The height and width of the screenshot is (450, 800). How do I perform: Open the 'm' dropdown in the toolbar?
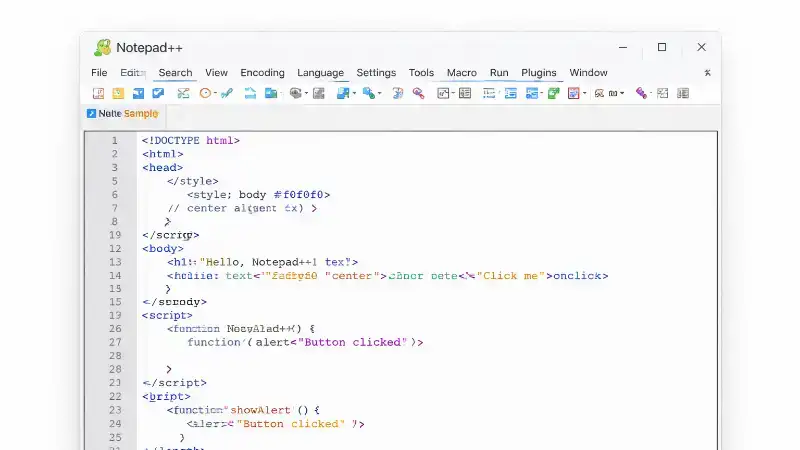pyautogui.click(x=616, y=93)
